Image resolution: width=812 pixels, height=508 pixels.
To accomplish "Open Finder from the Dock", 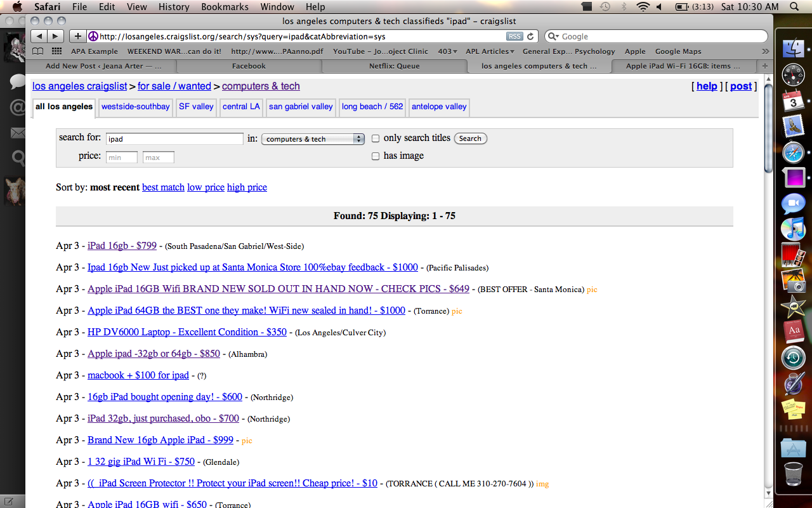I will point(793,49).
